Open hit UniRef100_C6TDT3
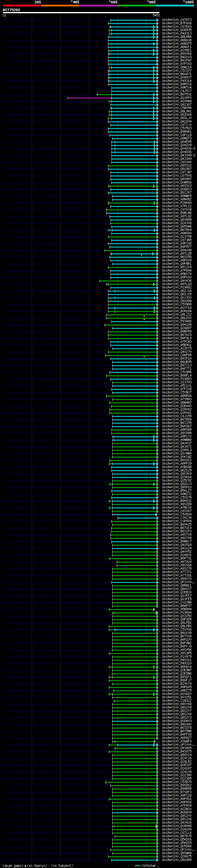The width and height of the screenshot is (197, 868). coord(177,20)
